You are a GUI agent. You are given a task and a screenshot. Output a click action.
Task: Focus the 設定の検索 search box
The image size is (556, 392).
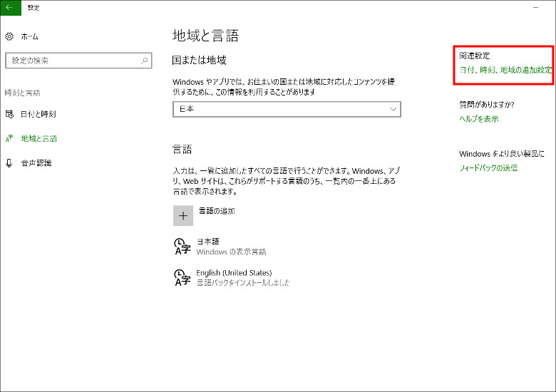(x=78, y=61)
